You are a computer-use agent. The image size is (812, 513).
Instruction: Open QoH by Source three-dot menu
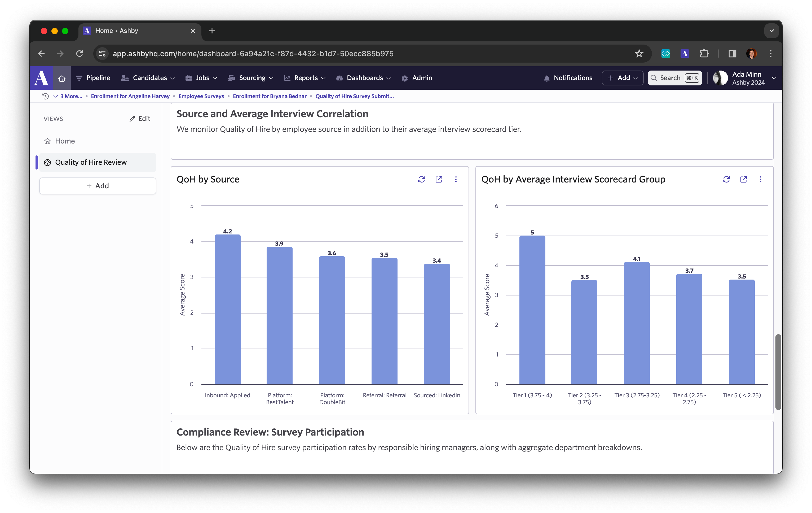tap(456, 179)
